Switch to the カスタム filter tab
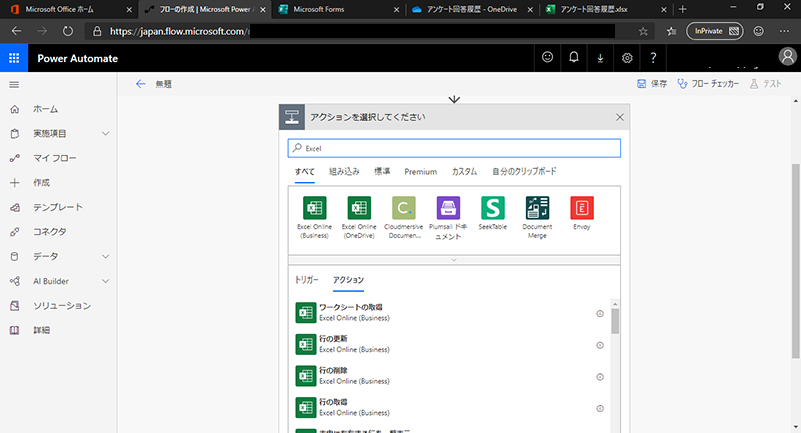 click(x=464, y=172)
